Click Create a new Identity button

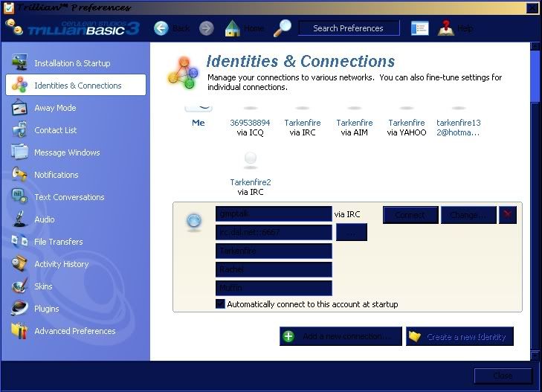459,336
